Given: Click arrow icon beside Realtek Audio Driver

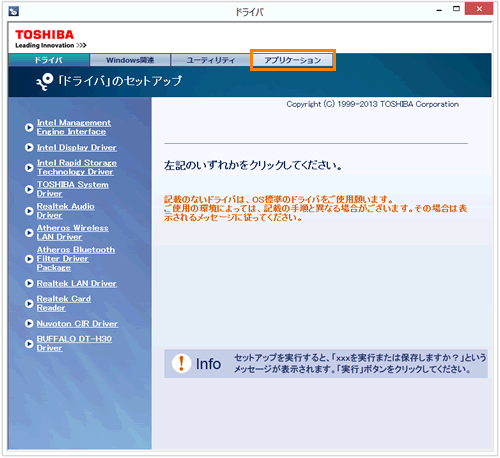Looking at the screenshot, I should pos(29,211).
